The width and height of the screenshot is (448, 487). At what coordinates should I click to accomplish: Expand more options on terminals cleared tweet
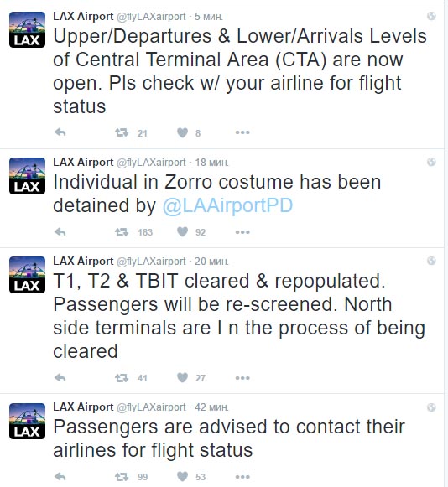click(x=242, y=378)
